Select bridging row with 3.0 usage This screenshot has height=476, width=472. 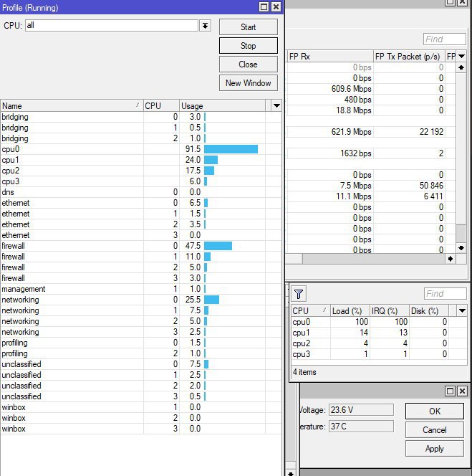[x=141, y=117]
